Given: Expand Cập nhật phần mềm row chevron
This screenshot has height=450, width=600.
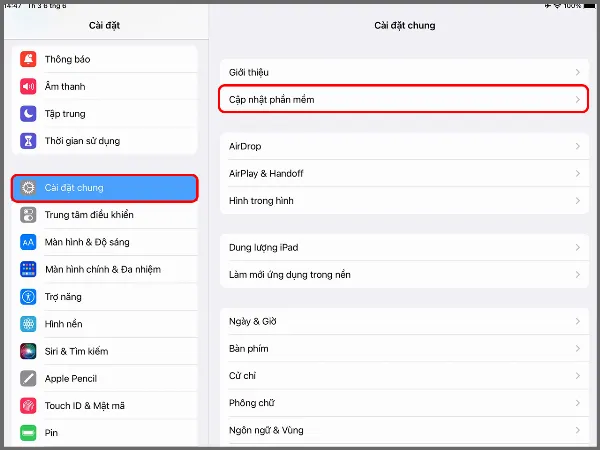Looking at the screenshot, I should click(577, 99).
